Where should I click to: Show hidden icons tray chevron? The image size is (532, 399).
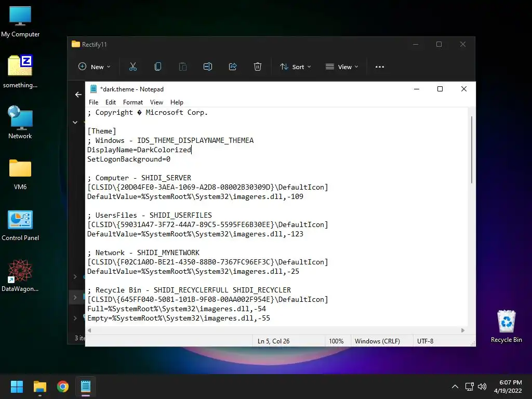coord(455,387)
